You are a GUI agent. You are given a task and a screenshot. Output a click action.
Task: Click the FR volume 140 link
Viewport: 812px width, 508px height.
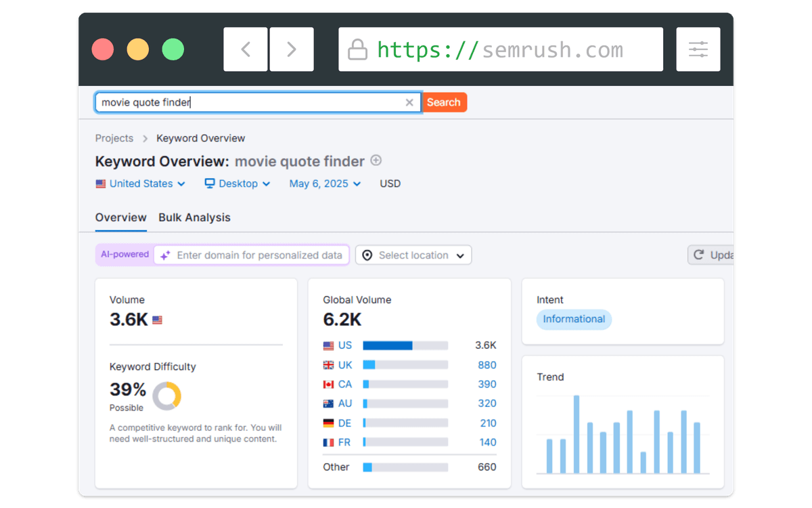point(488,442)
